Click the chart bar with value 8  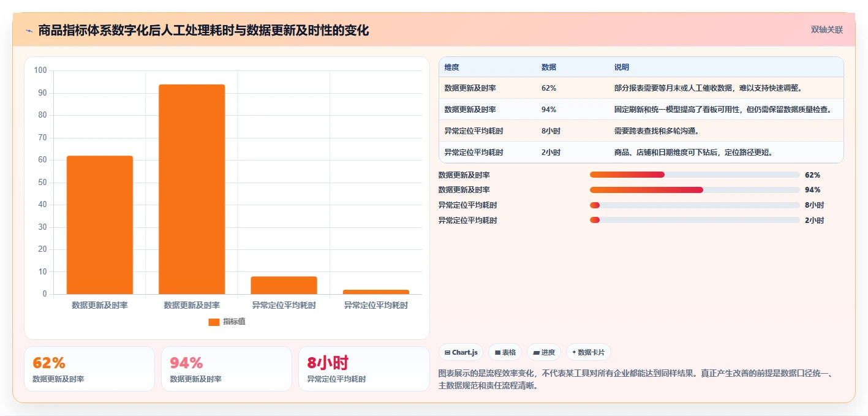tap(284, 286)
